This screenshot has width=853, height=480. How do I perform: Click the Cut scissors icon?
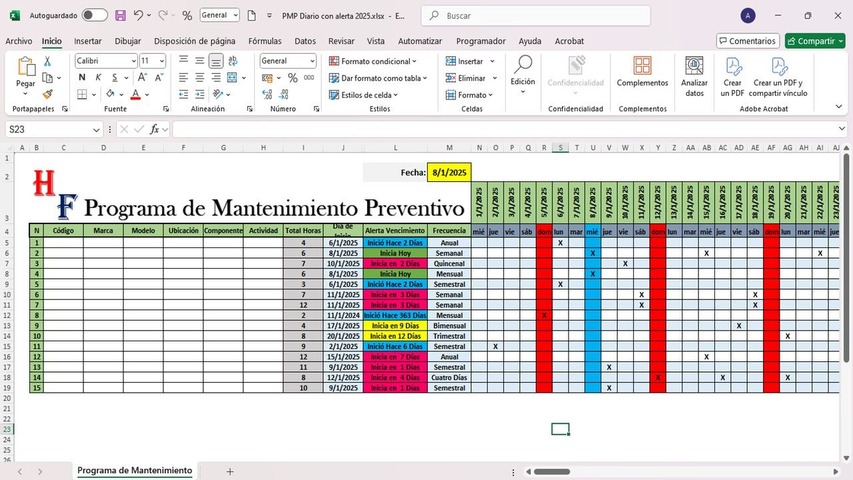(x=47, y=61)
